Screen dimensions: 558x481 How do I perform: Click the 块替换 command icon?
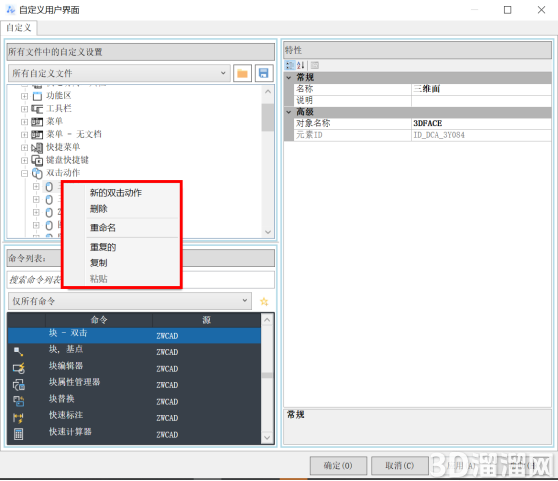click(19, 401)
